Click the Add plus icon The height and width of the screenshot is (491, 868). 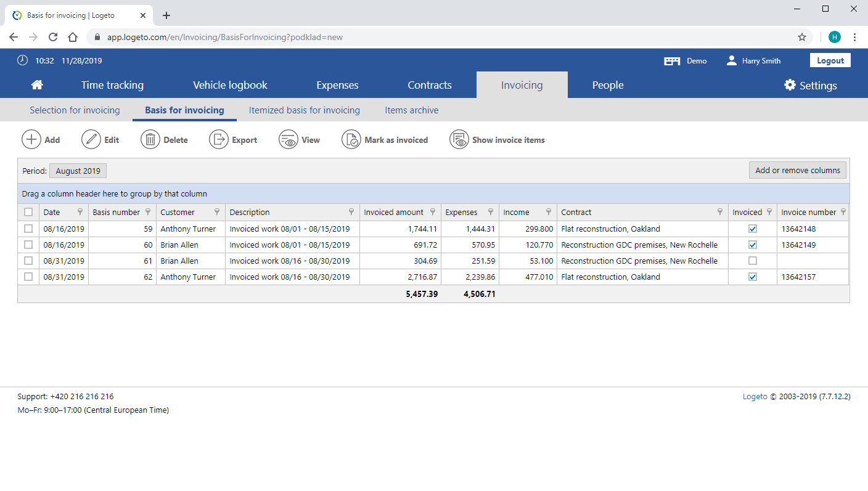(x=31, y=140)
